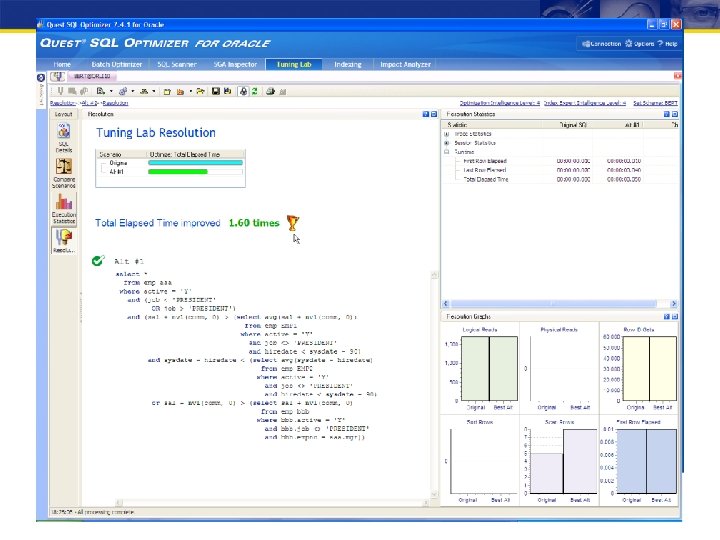
Task: Switch to the Impact Analyzer tab
Action: click(405, 64)
